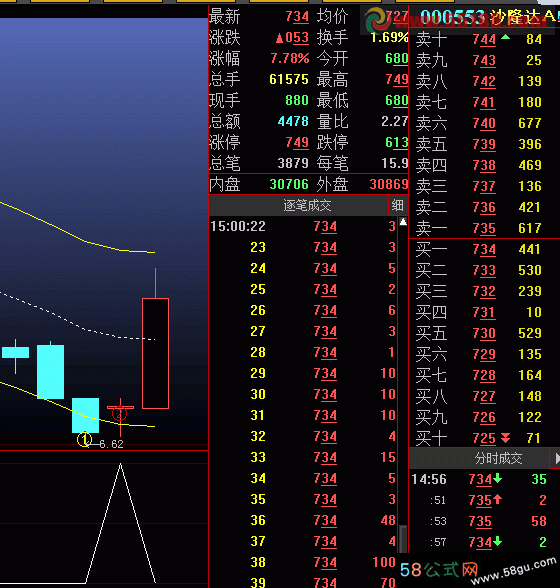Viewport: 560px width, 588px height.
Task: Click the green down arrow at 14:56
Action: 497,478
